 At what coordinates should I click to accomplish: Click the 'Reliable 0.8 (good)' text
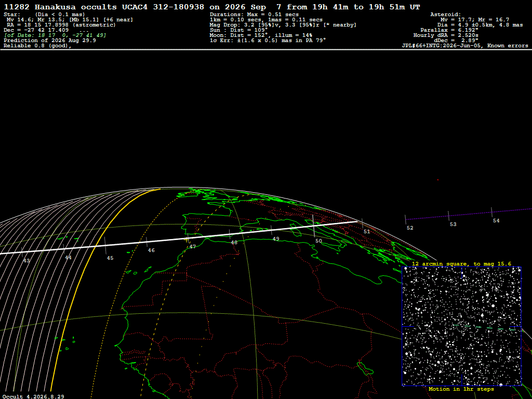tap(37, 46)
